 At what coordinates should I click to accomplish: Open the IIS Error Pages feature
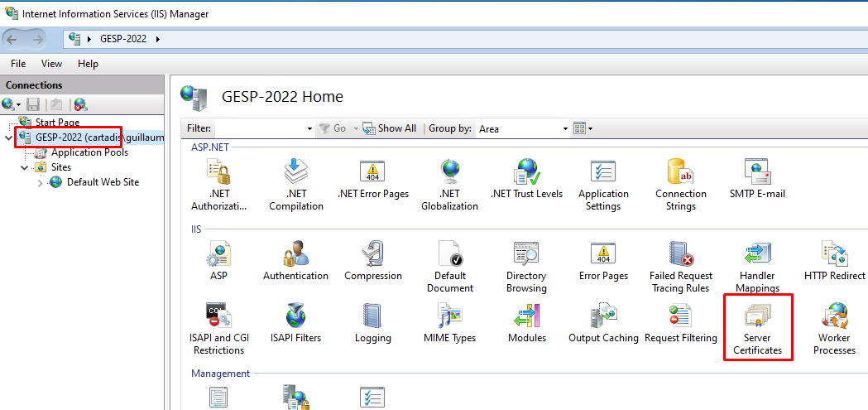coord(603,261)
